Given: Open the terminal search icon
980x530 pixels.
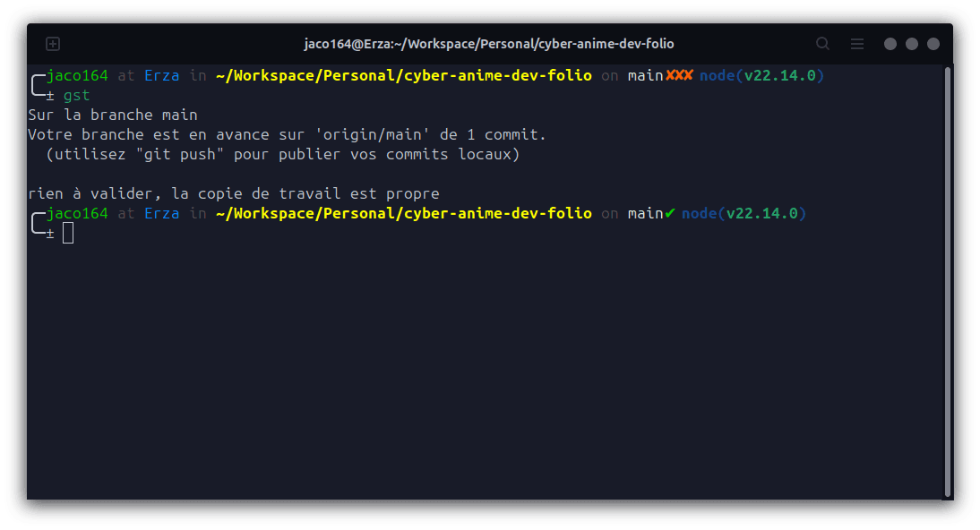Looking at the screenshot, I should point(822,44).
